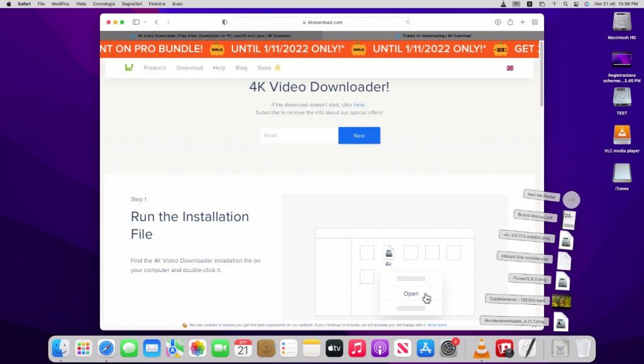
Task: Click the Email input field
Action: 299,135
